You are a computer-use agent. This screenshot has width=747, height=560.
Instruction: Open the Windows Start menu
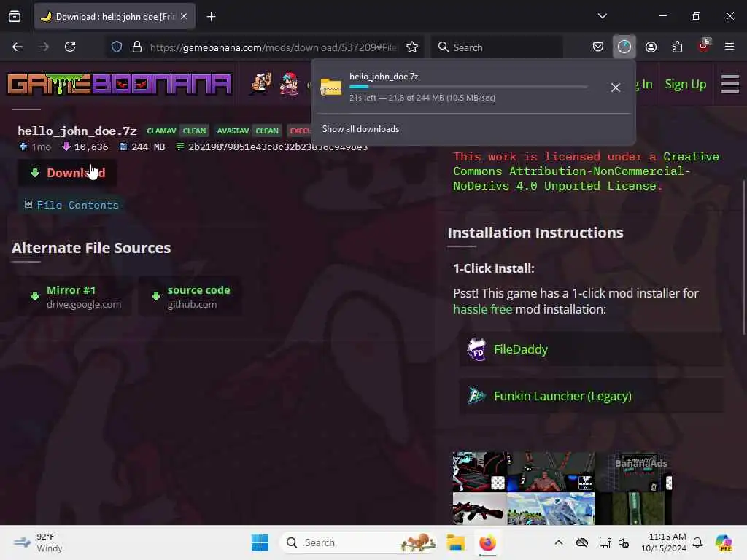(260, 542)
